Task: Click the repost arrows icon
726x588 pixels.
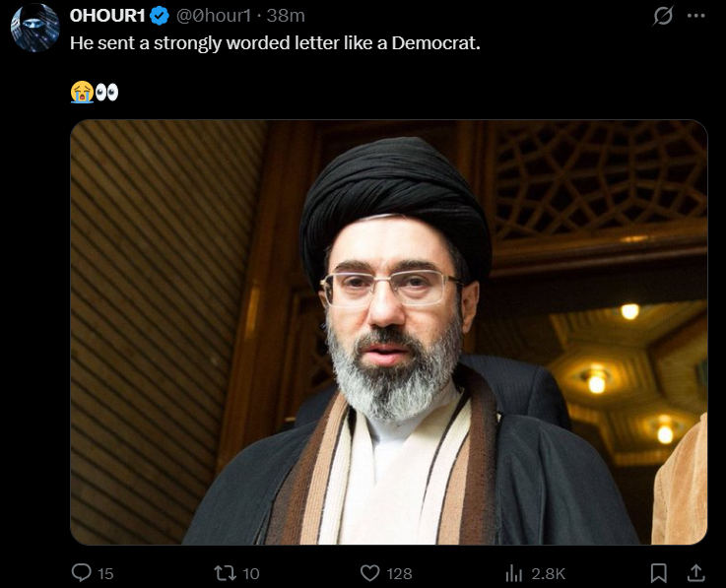Action: tap(225, 573)
